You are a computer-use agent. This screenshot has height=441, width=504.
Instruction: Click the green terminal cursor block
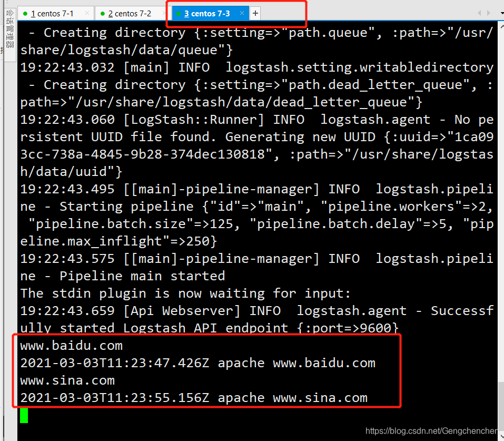tap(24, 415)
